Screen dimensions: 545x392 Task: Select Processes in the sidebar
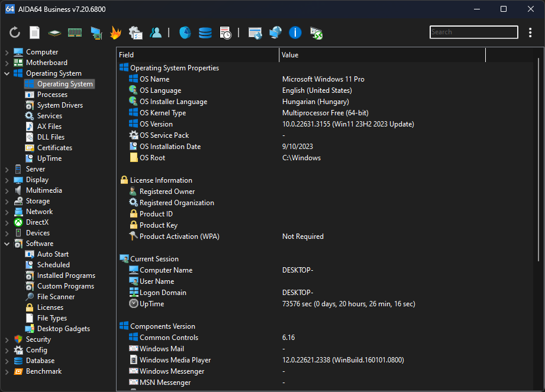coord(52,95)
